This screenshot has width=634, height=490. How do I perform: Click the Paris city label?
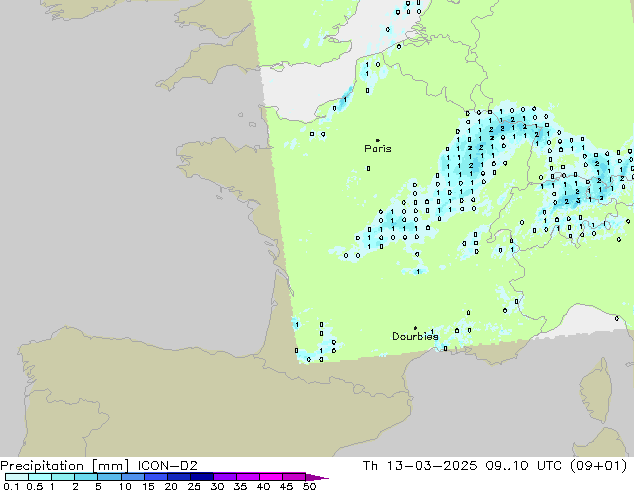[x=378, y=149]
